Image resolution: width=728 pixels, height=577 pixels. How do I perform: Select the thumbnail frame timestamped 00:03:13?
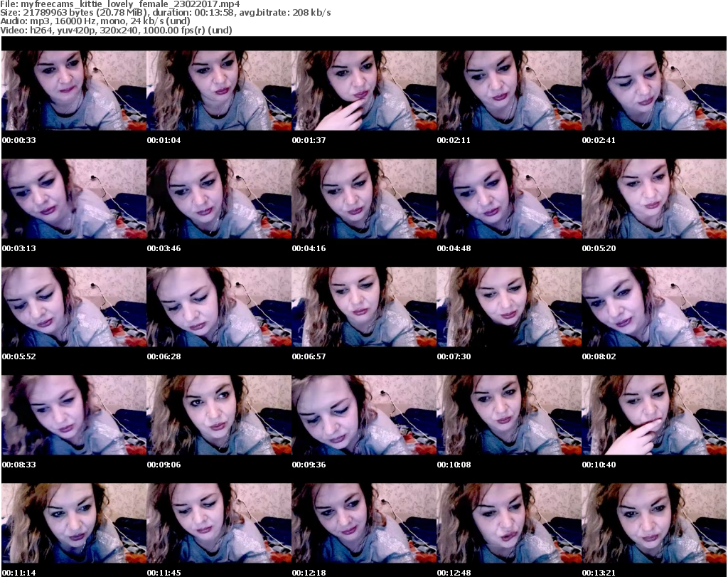pos(74,198)
